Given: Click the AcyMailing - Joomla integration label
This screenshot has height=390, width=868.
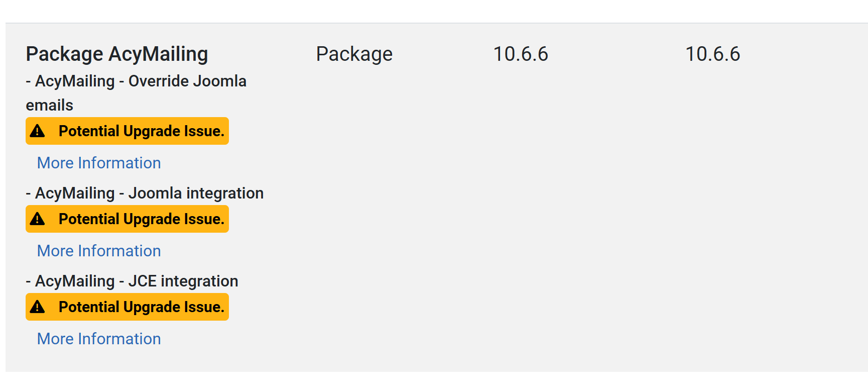Looking at the screenshot, I should [145, 193].
